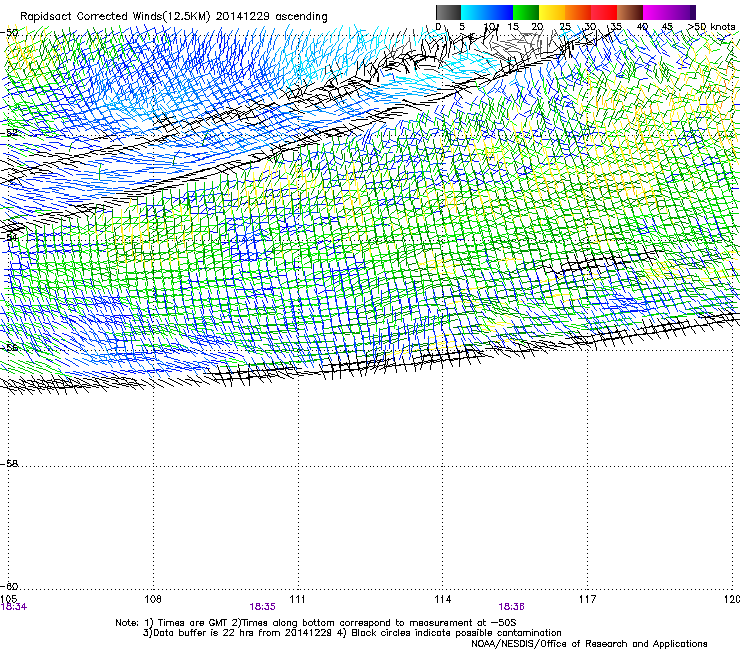Screen dimensions: 740x650
Task: Click the '-60' latitude label
Action: 9,586
